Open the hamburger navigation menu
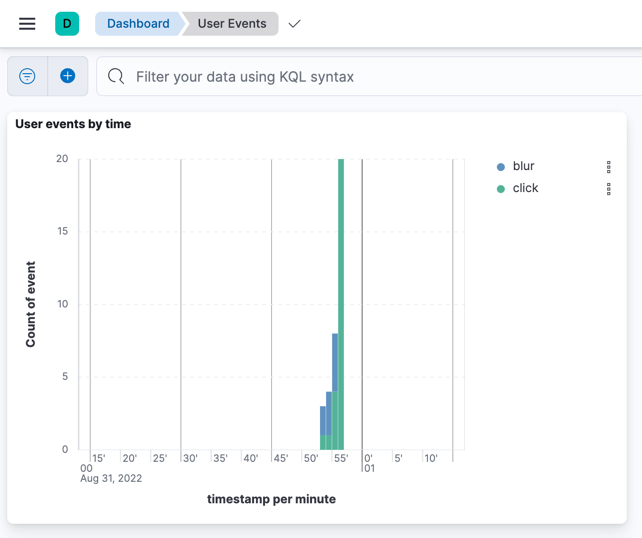 coord(27,24)
